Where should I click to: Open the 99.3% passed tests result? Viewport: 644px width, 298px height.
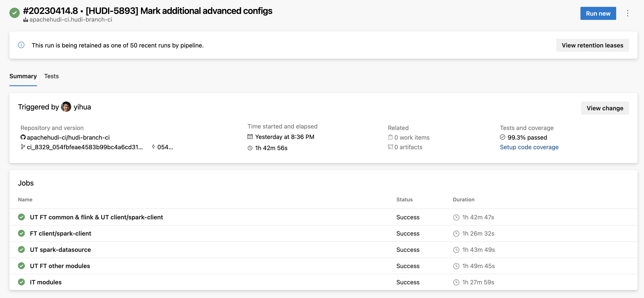pos(527,137)
